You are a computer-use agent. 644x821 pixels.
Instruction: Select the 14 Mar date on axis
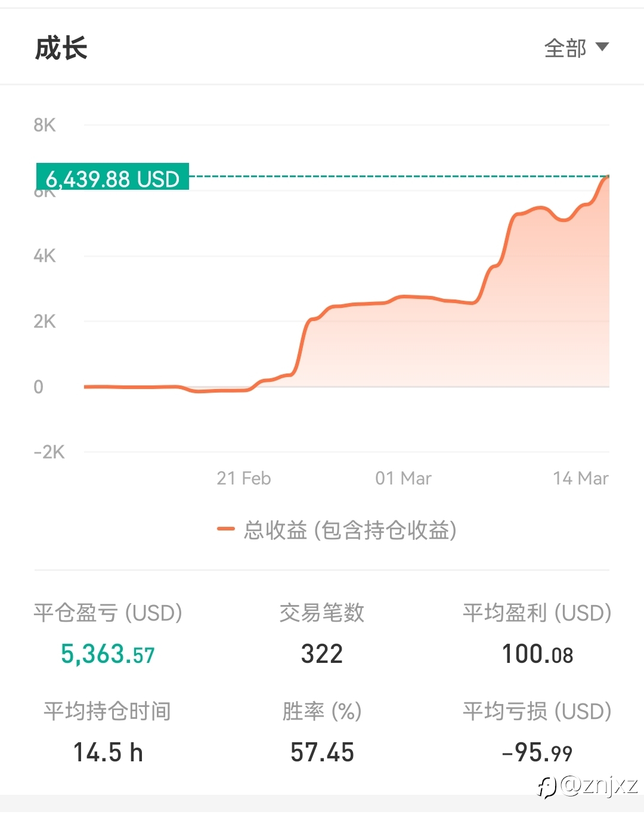click(x=580, y=479)
